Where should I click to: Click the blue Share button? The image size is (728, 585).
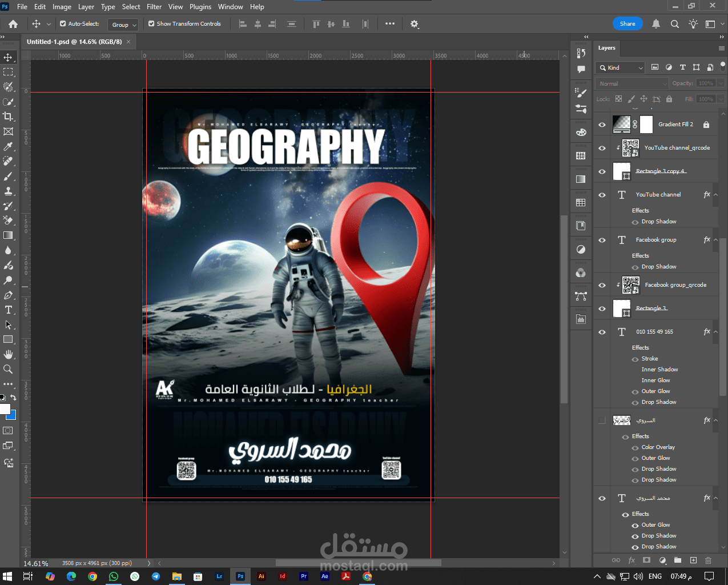coord(627,24)
